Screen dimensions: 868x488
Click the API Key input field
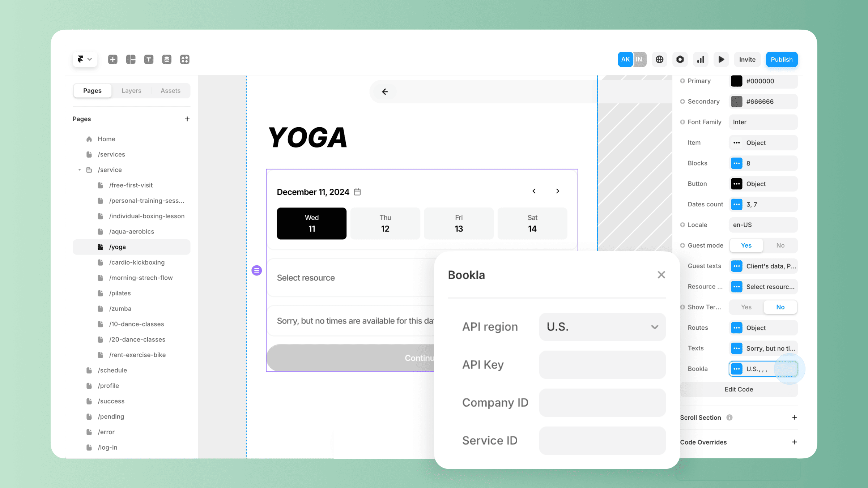click(602, 364)
